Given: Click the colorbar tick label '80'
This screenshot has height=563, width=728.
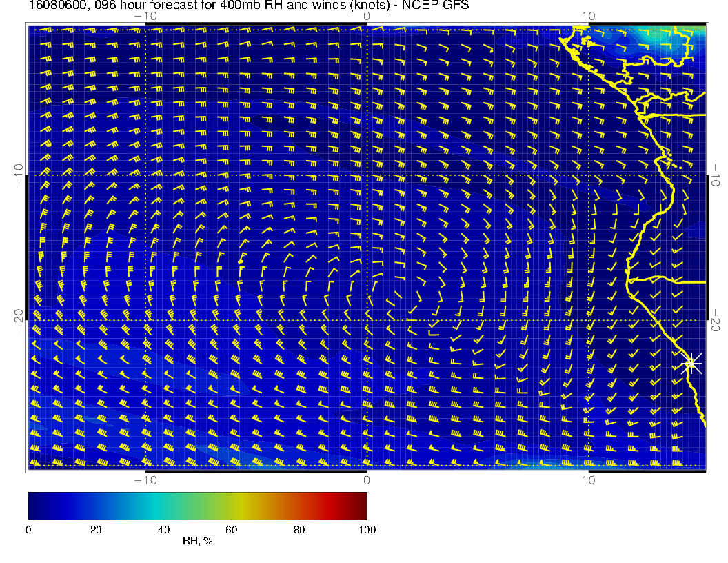Looking at the screenshot, I should pyautogui.click(x=299, y=529).
